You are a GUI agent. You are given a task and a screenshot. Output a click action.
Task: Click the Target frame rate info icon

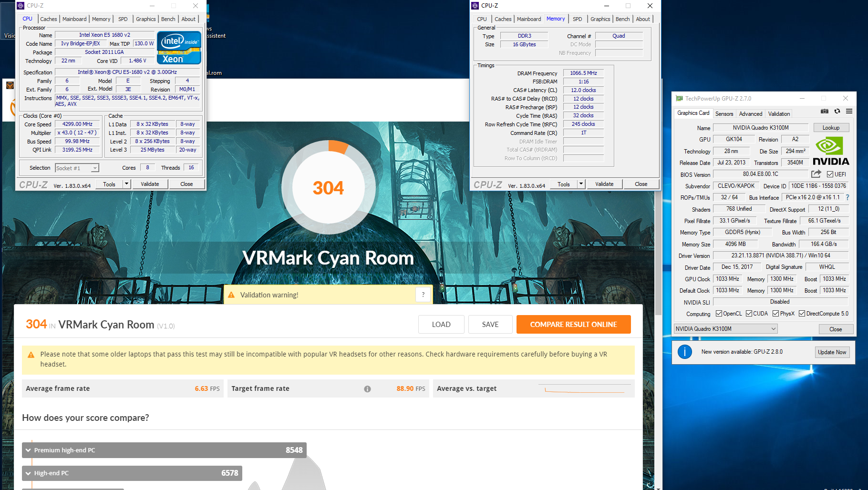click(x=367, y=389)
